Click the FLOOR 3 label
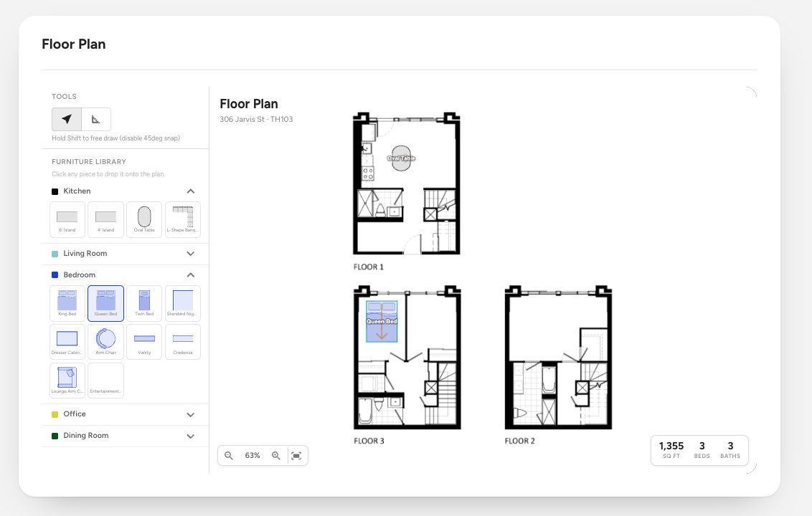The image size is (812, 516). (x=369, y=441)
